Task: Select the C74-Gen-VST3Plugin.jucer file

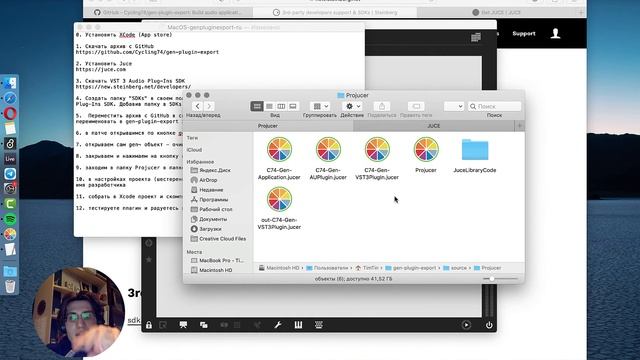Action: [377, 159]
